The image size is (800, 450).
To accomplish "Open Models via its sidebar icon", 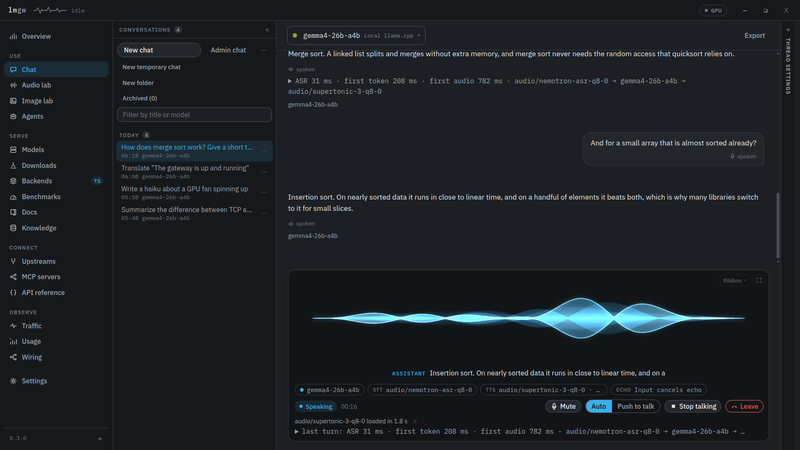I will pyautogui.click(x=13, y=149).
